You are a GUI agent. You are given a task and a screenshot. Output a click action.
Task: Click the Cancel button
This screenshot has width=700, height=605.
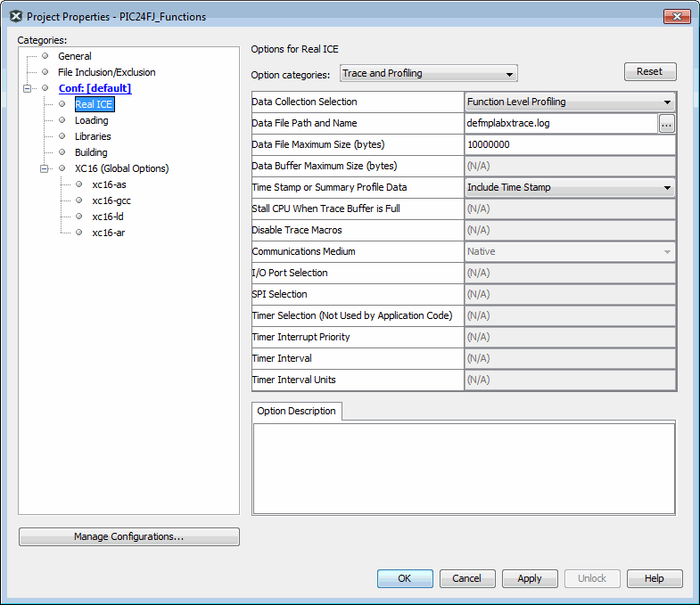click(x=467, y=578)
